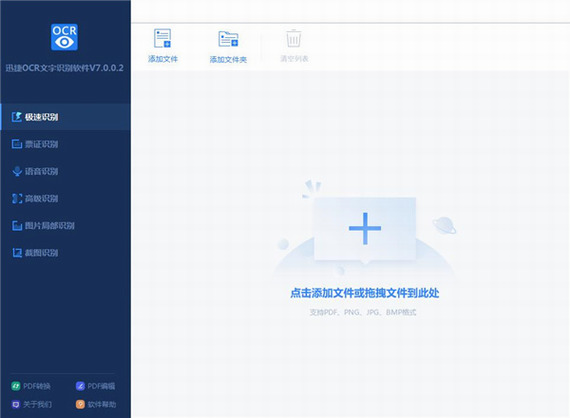The height and width of the screenshot is (418, 570).
Task: Open the 截图识别 screenshot recognition section
Action: (x=65, y=253)
